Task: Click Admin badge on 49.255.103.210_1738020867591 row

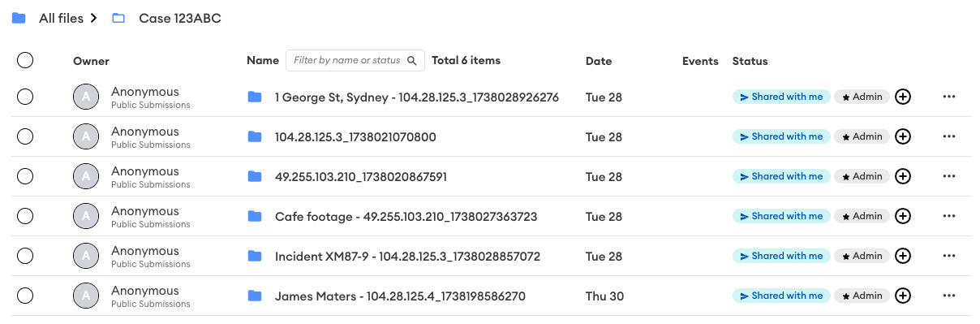Action: coord(862,177)
